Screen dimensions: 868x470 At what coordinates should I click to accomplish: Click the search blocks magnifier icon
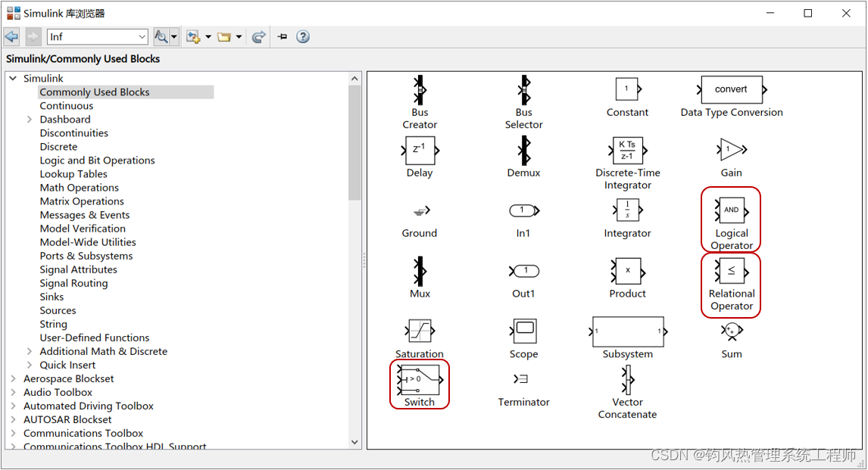pos(161,37)
